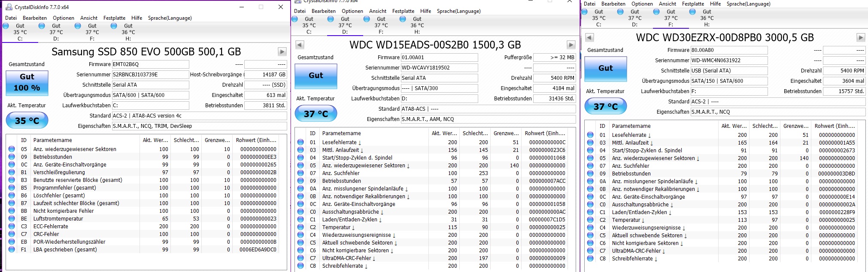Click UltraDMA-CRC-Fehler orb in WD30EZRX window

coord(590,251)
